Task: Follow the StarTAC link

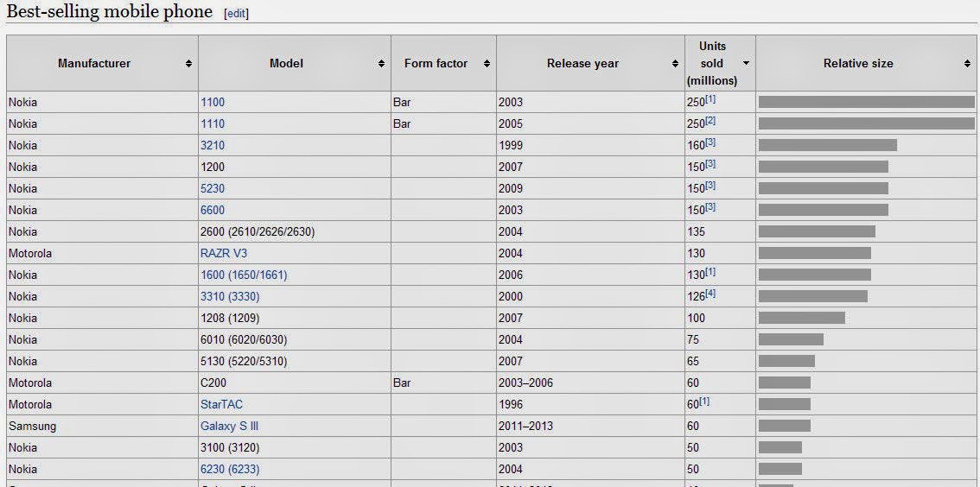Action: tap(221, 404)
